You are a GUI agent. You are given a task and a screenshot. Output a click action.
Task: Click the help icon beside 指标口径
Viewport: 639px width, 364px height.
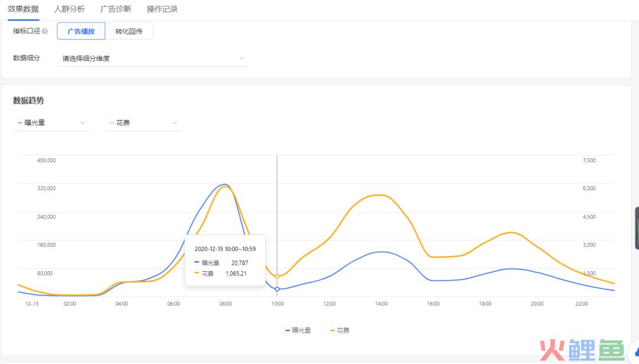click(45, 31)
